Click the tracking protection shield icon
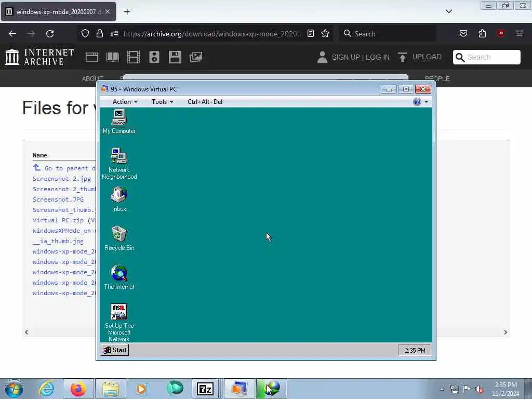 click(85, 33)
